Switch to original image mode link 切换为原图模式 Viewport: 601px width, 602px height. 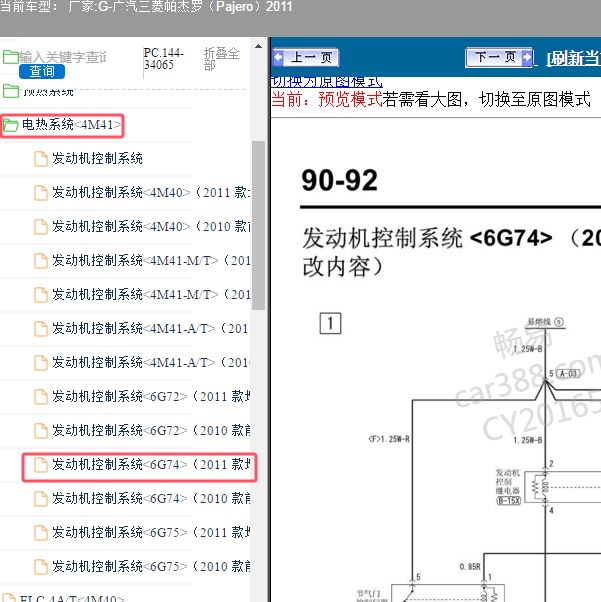point(327,82)
